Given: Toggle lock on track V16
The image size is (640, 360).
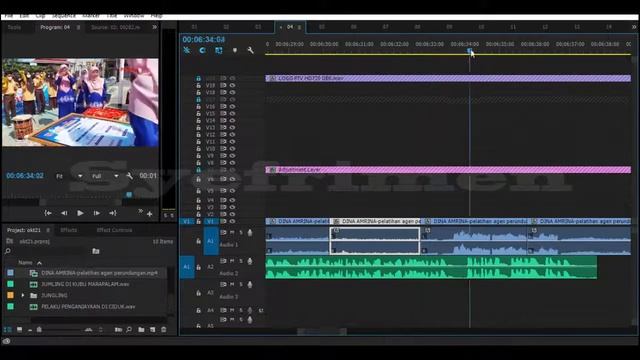Looking at the screenshot, I should point(198,107).
